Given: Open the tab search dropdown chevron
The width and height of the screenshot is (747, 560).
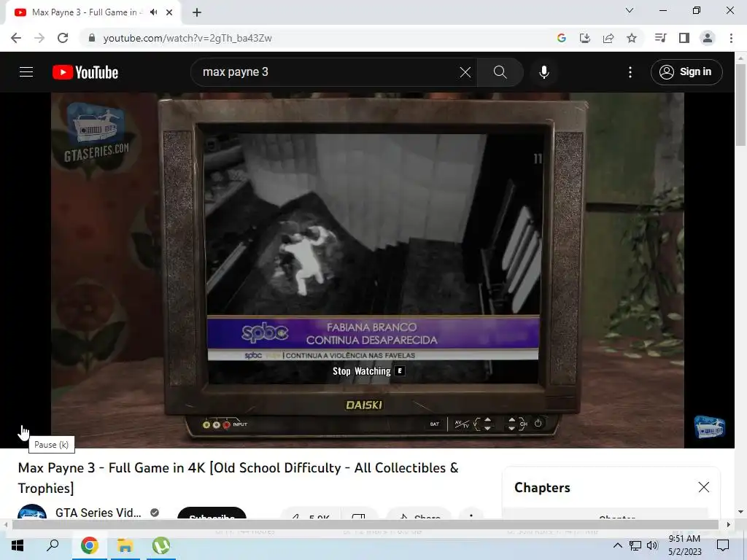Looking at the screenshot, I should click(x=630, y=10).
